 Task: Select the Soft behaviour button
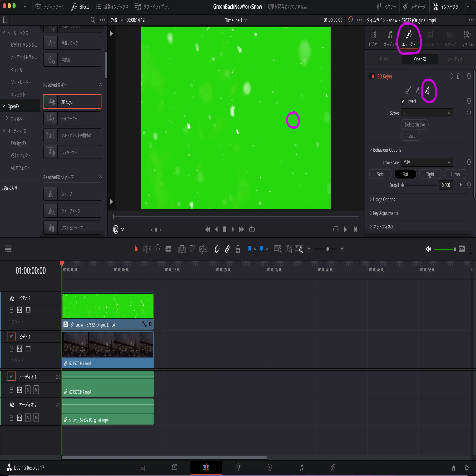(380, 174)
